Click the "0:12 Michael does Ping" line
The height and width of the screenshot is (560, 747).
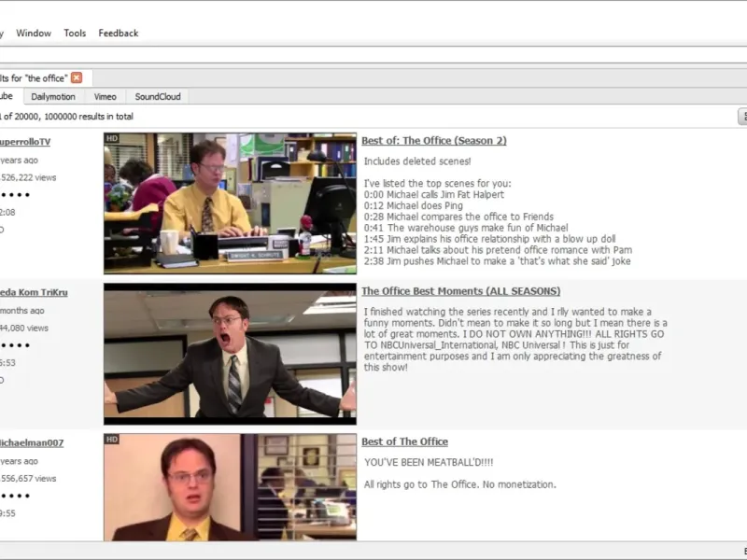coord(414,205)
